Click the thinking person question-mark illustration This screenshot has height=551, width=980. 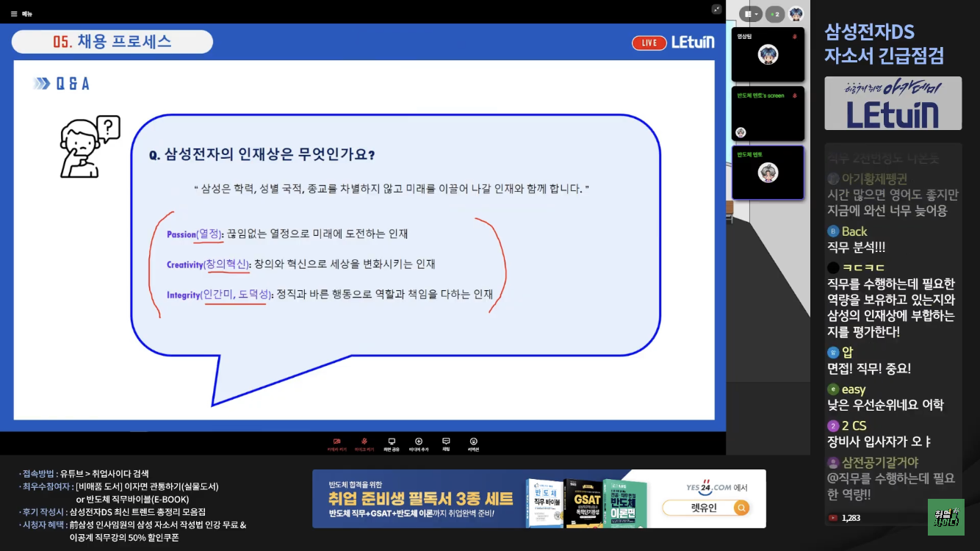[x=90, y=147]
